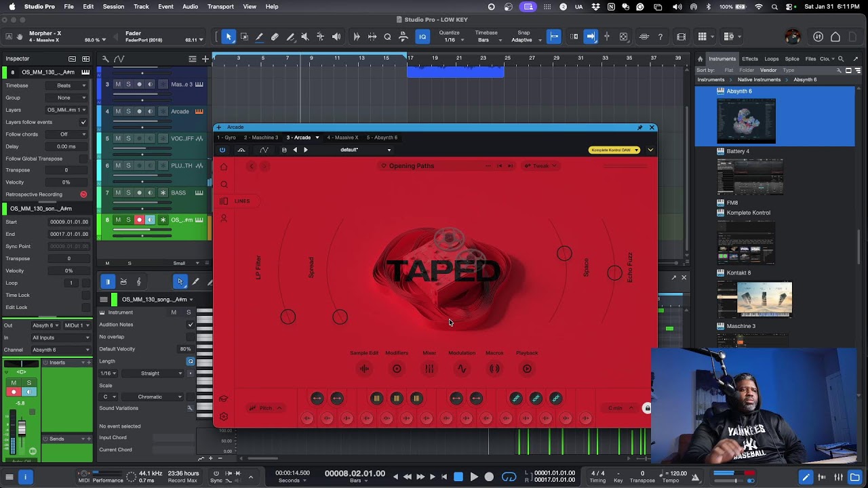Open the Modulation page in Arcade
This screenshot has width=868, height=488.
click(x=462, y=369)
